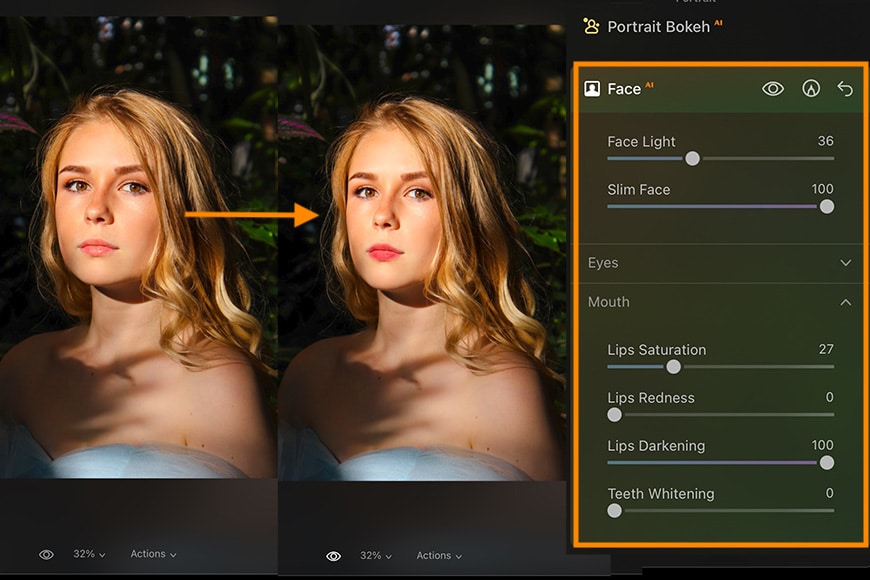Toggle before/after eye icon under right image
The image size is (870, 580).
pos(333,556)
